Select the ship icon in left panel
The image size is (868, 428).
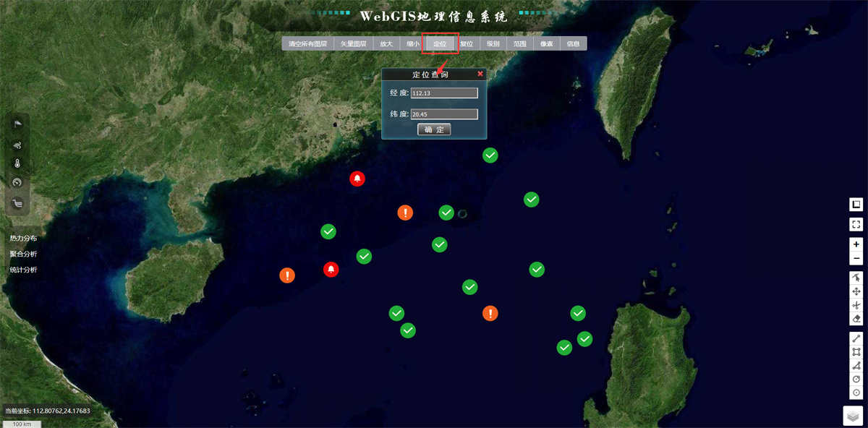[17, 203]
